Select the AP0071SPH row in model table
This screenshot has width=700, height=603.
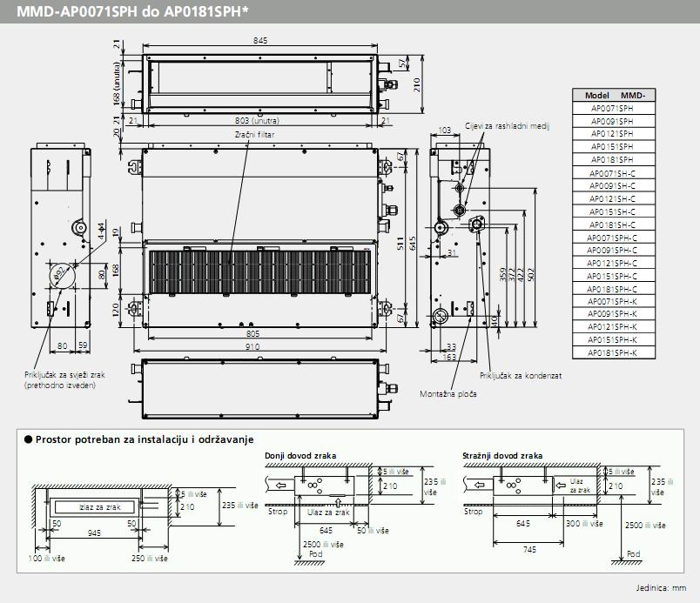614,108
